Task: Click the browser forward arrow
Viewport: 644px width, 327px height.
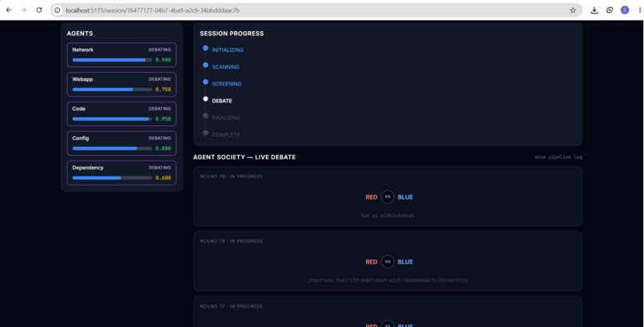Action: [24, 10]
